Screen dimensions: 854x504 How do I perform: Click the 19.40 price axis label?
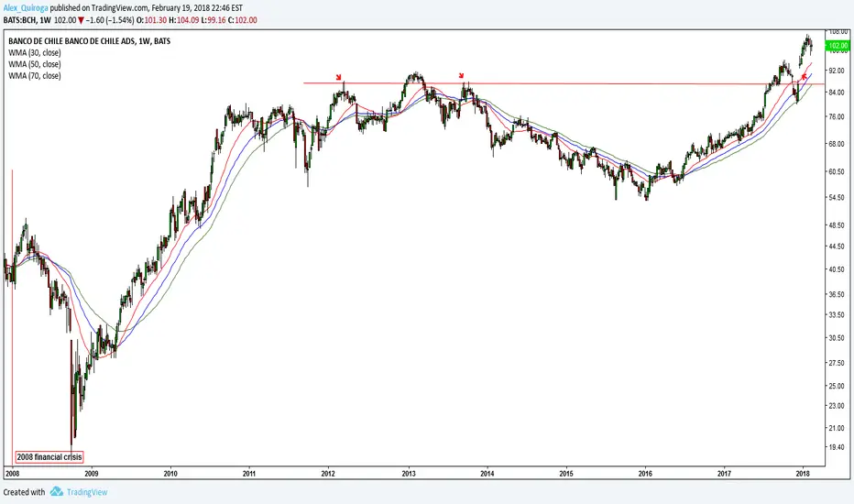point(836,447)
